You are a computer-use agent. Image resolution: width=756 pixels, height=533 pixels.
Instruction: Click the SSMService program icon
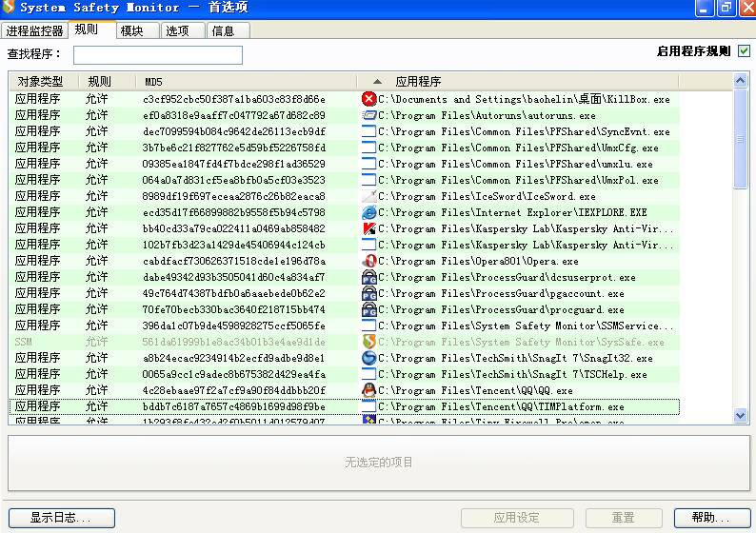point(368,326)
